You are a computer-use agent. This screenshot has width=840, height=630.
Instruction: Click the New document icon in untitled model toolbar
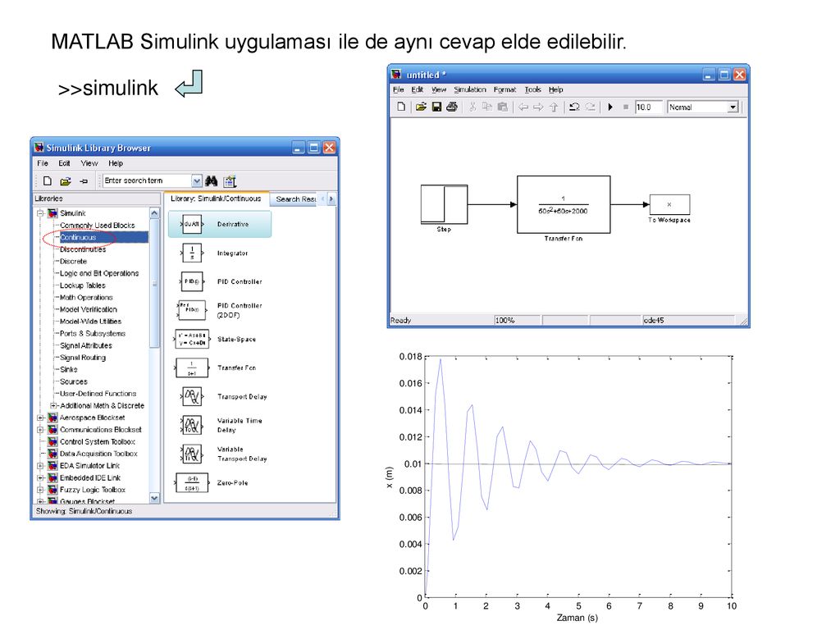[x=400, y=107]
